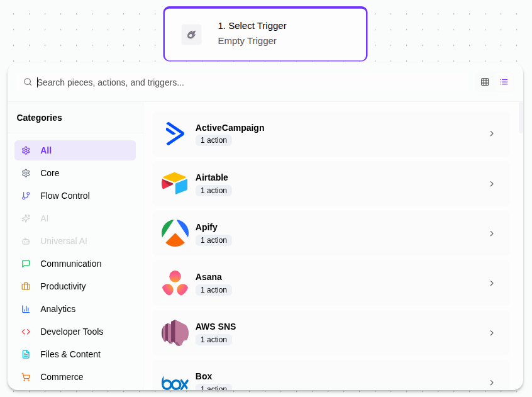Switch to list view layout
Screen dimensions: 532x397
504,82
